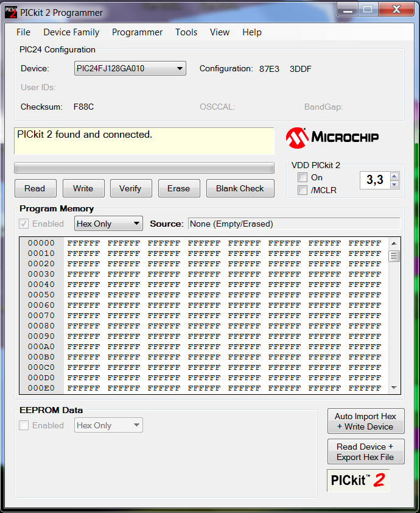Open the View menu

tap(220, 32)
